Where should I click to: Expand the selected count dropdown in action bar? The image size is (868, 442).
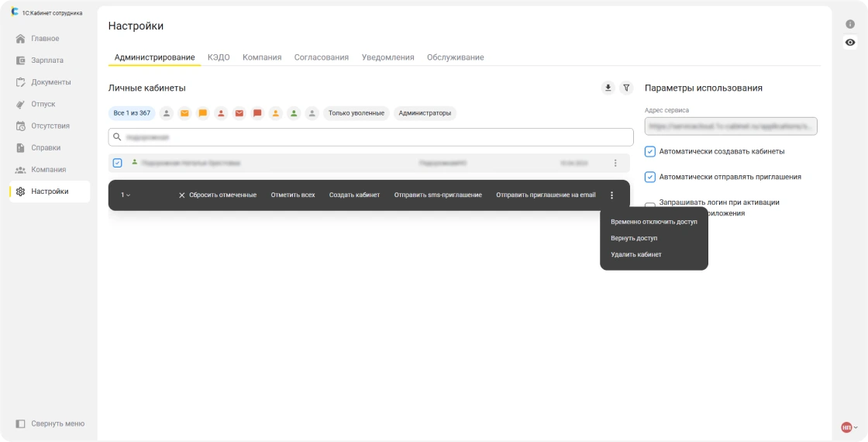click(x=126, y=195)
